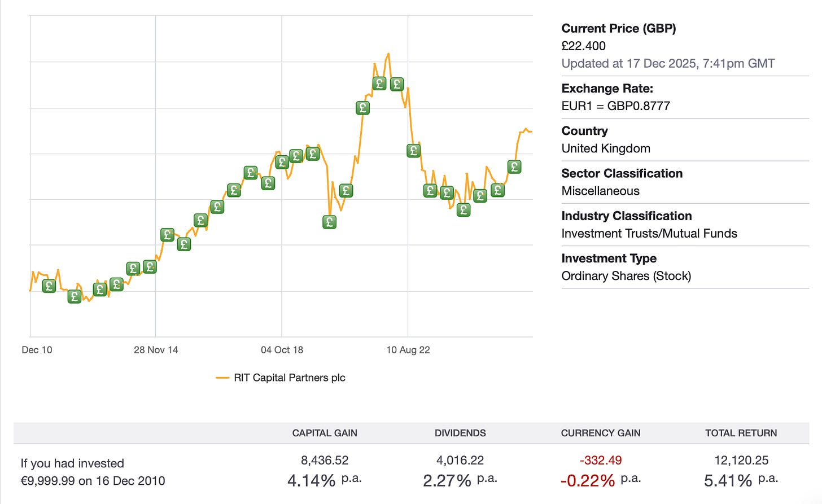Click the 'Current Price (GBP)' heading
The height and width of the screenshot is (504, 822).
click(x=619, y=28)
